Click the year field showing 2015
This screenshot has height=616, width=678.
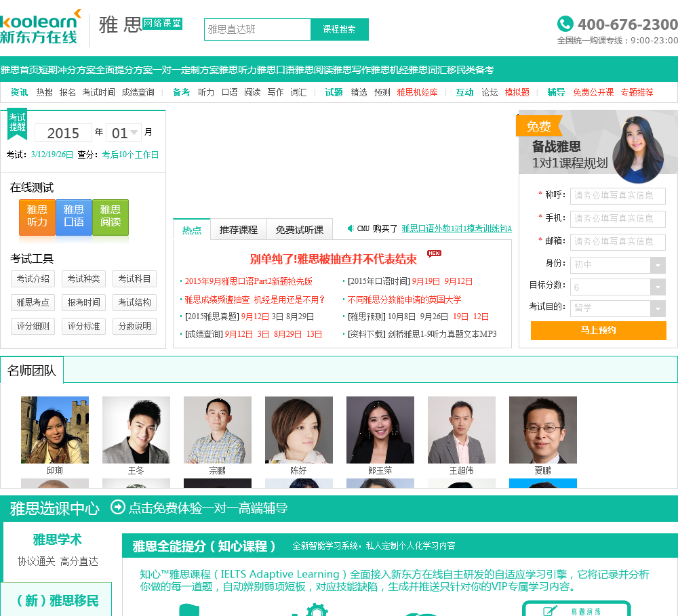tap(63, 132)
